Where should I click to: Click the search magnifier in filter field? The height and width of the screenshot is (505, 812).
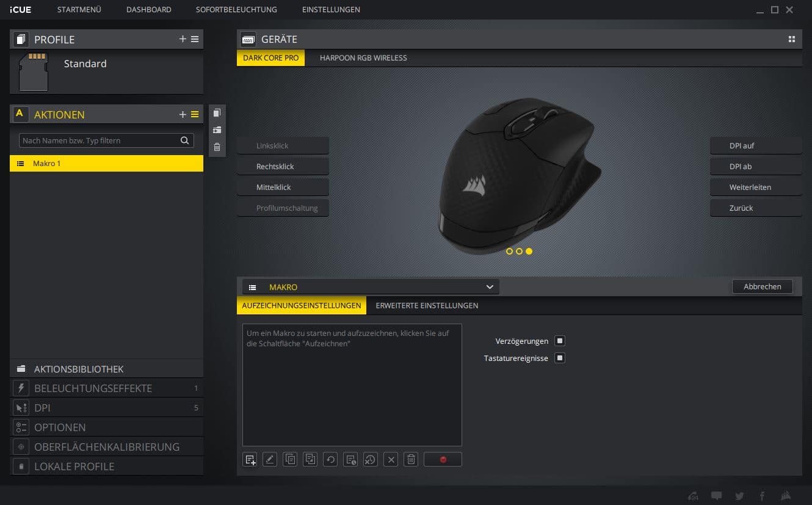coord(184,140)
